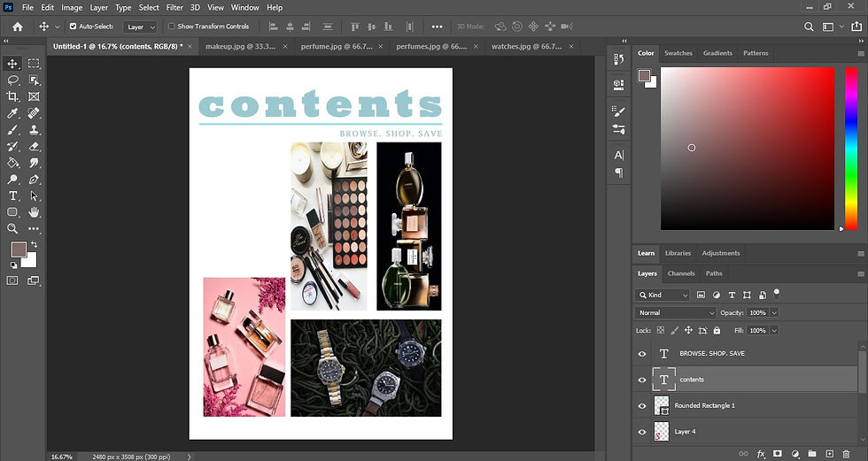Select the Rounded Rectangle shape tool

[12, 212]
